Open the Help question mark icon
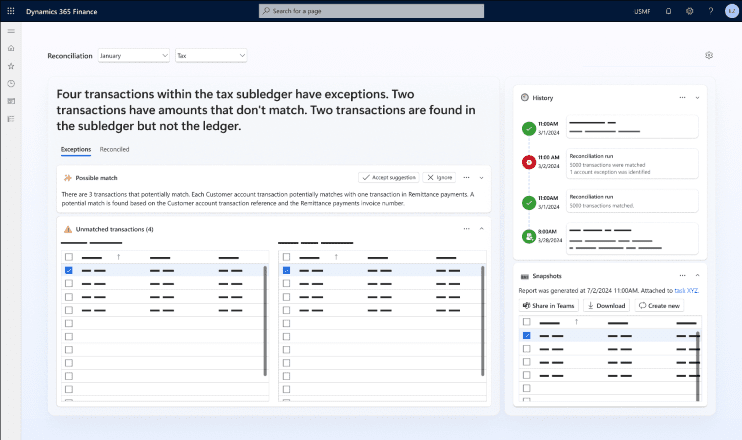The height and width of the screenshot is (440, 742). point(711,11)
